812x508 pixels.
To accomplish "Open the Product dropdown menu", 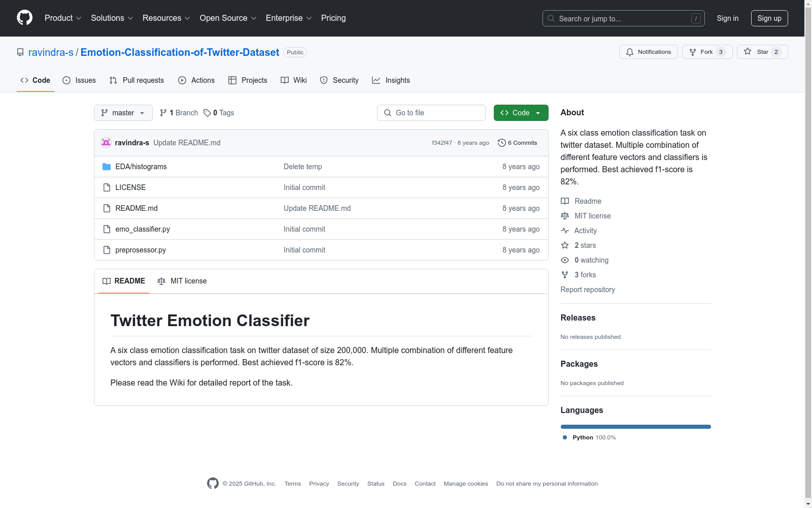I will pyautogui.click(x=63, y=18).
